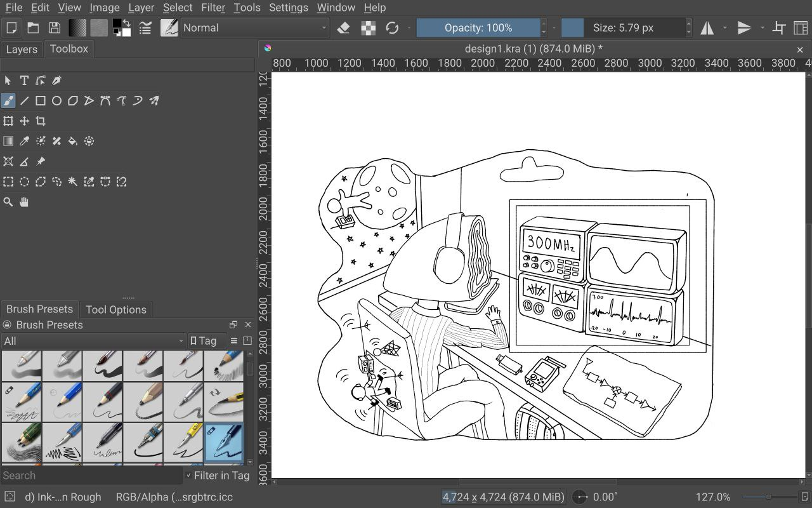Reload the original brush preset
Screen dimensions: 812x508
point(392,28)
